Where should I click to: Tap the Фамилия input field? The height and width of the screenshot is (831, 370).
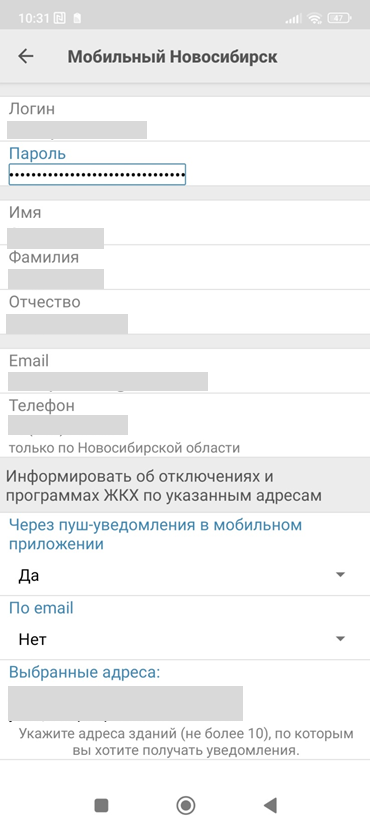(x=56, y=279)
